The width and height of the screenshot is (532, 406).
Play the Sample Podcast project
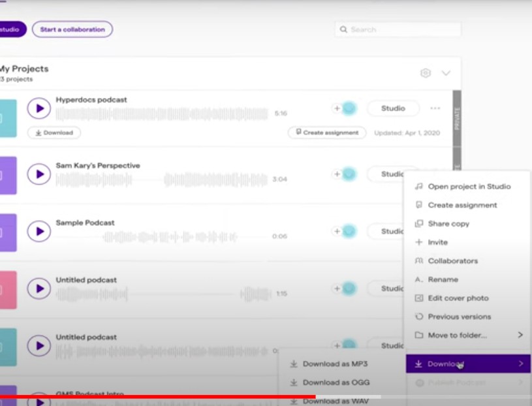[x=39, y=231]
